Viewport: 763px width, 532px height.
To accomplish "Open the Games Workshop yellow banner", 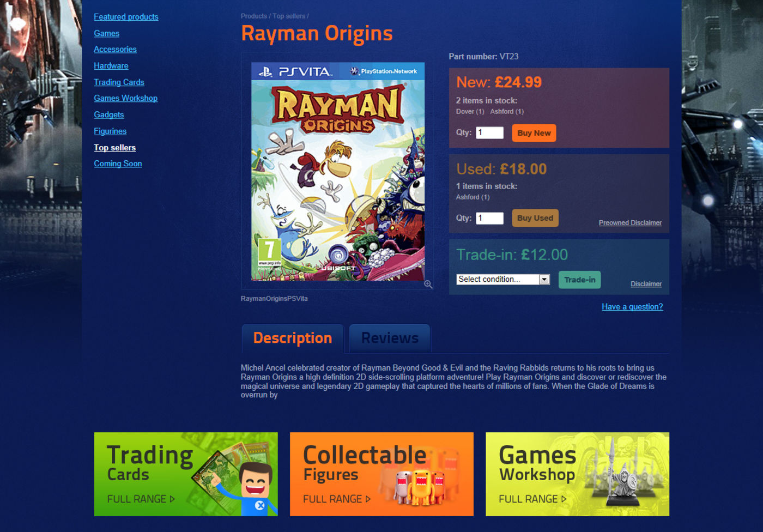I will [577, 474].
